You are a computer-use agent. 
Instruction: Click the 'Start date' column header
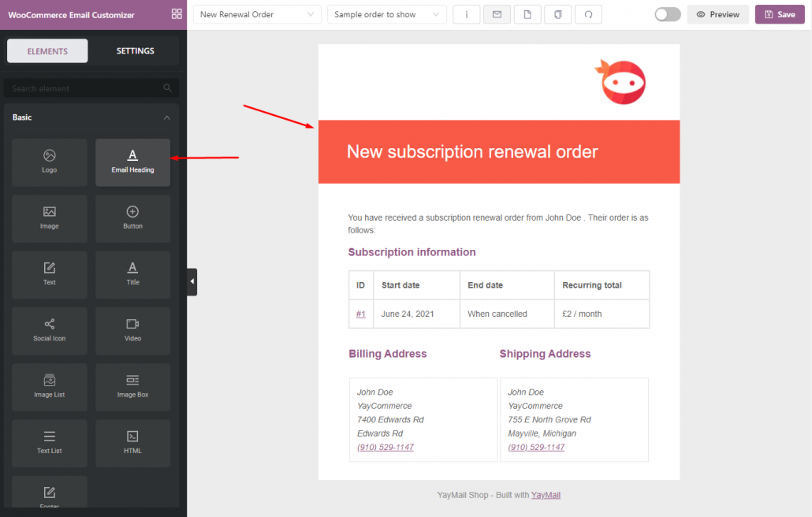tap(416, 285)
